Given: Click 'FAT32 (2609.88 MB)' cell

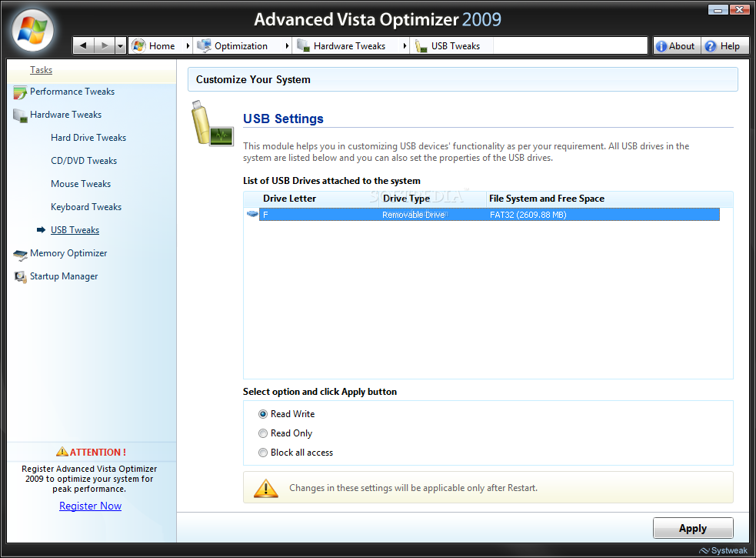Looking at the screenshot, I should [528, 215].
